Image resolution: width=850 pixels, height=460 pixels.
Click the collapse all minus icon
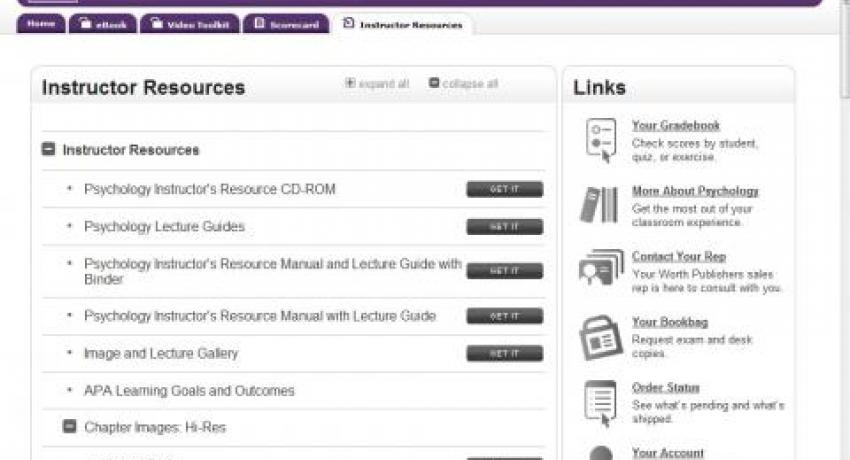[x=434, y=82]
